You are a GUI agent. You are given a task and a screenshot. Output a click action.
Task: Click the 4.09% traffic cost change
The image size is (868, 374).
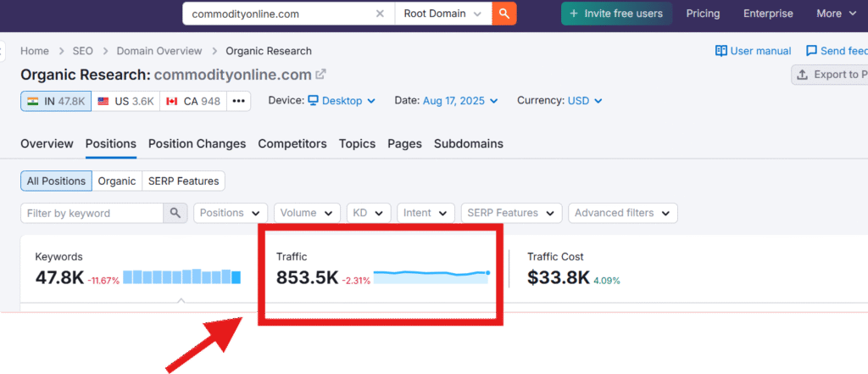[x=607, y=281]
